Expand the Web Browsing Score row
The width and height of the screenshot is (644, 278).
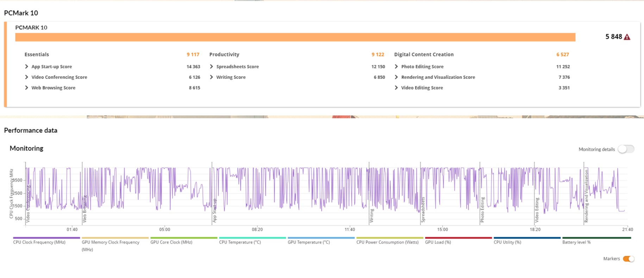(x=26, y=88)
